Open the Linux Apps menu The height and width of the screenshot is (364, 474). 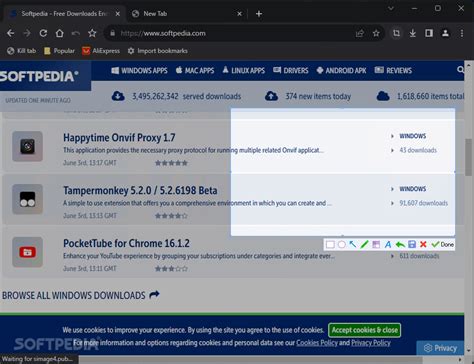(244, 70)
